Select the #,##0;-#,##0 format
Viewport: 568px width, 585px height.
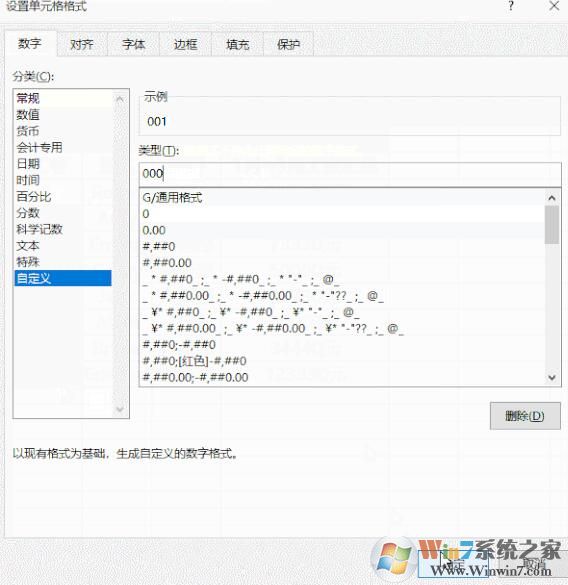tap(342, 345)
